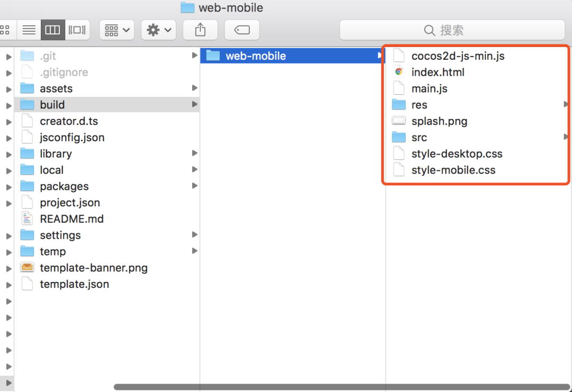Switch to list view in toolbar

pos(29,30)
